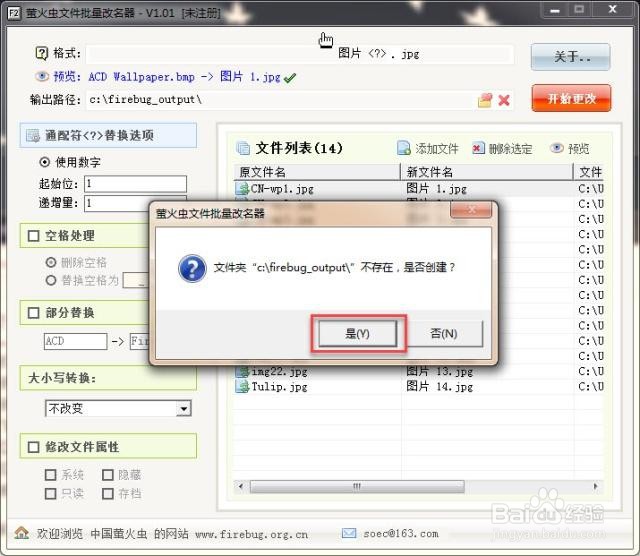Image resolution: width=640 pixels, height=556 pixels.
Task: Tick the 隐藏 attribute checkbox
Action: [108, 475]
